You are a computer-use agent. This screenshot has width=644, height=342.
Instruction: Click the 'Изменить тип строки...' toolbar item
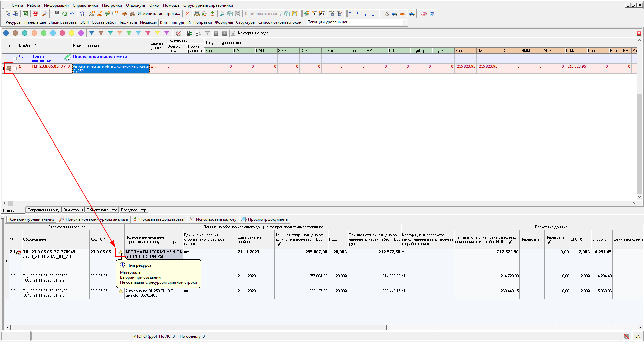(x=159, y=14)
